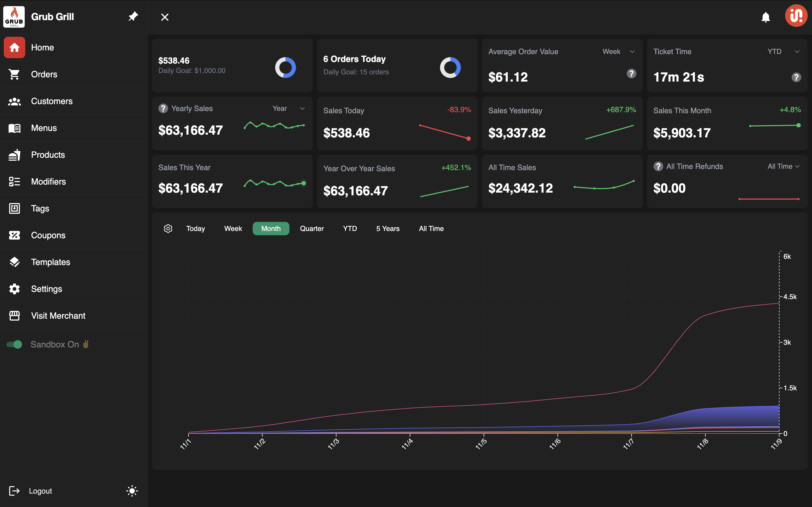The height and width of the screenshot is (507, 812).
Task: Turn off the Sandbox On switch
Action: 15,344
